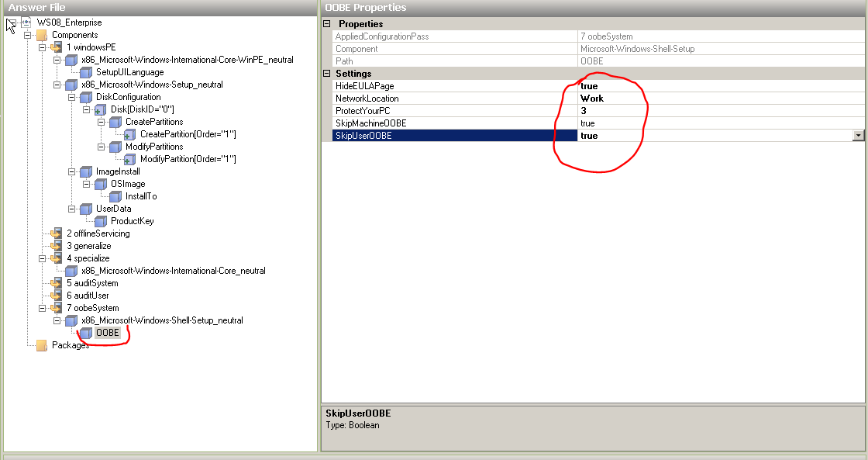The image size is (868, 460).
Task: Click the InstallTo cube icon
Action: 115,196
